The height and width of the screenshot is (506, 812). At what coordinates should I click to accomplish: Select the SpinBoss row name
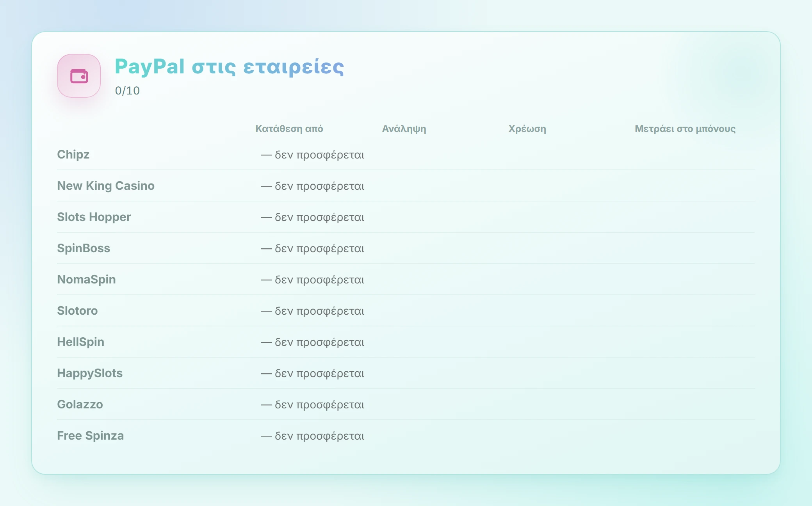[x=84, y=248]
